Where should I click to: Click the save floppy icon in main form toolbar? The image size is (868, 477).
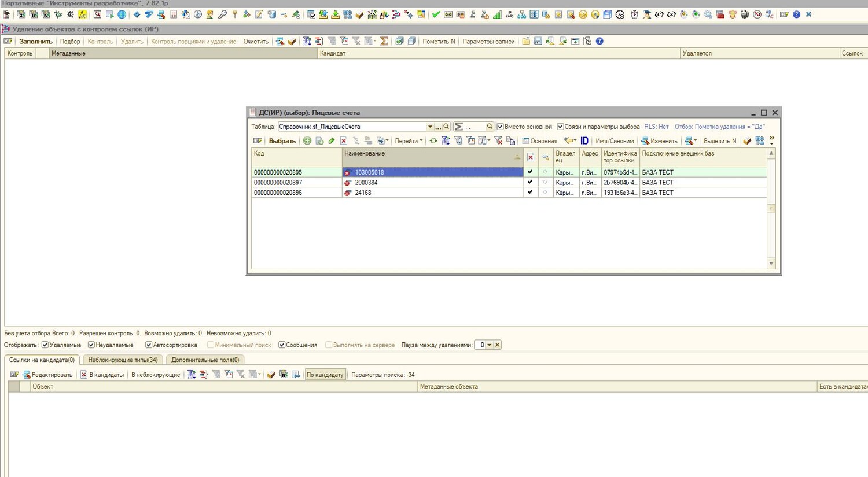pos(538,41)
